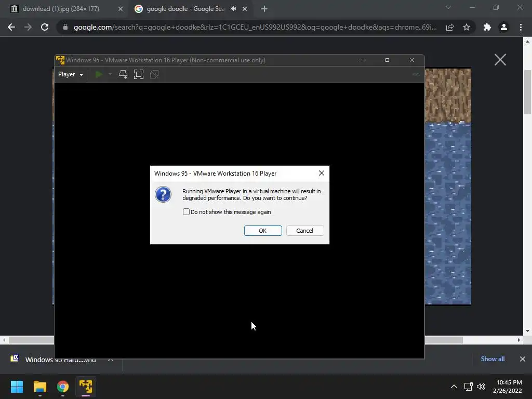This screenshot has height=399, width=532.
Task: Close the Chrome downloads bar
Action: coord(523,359)
